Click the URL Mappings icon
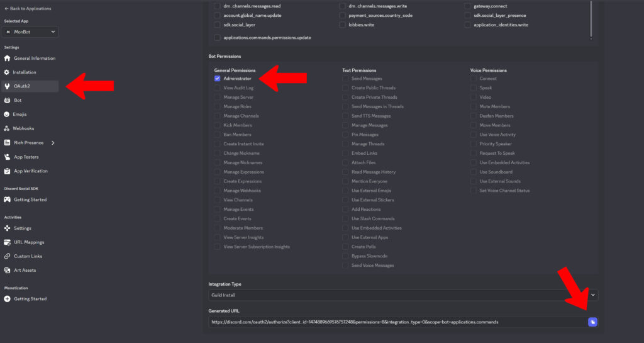 pos(8,242)
